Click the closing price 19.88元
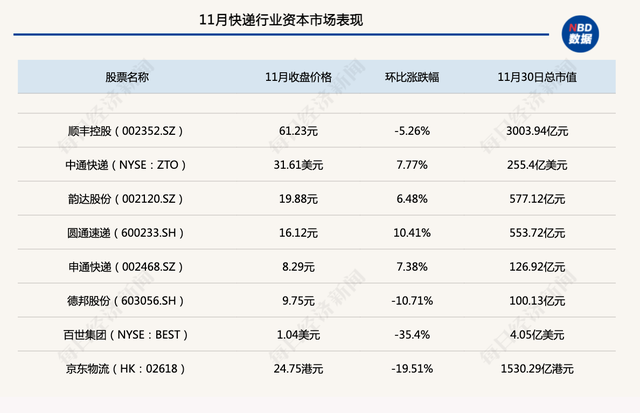The image size is (640, 413). 298,199
